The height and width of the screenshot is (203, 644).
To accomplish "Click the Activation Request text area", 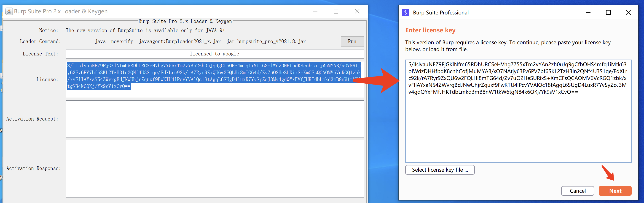I will click(x=215, y=119).
